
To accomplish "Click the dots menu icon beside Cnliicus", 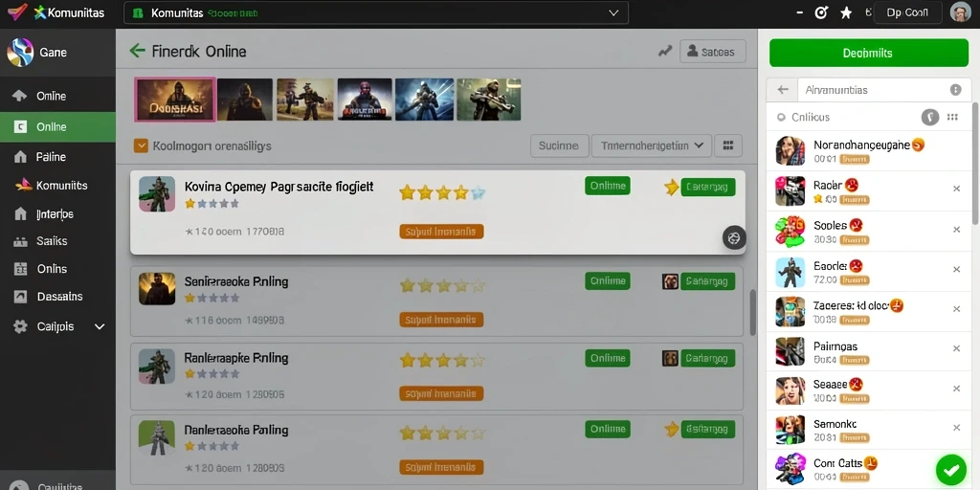I will pos(953,117).
